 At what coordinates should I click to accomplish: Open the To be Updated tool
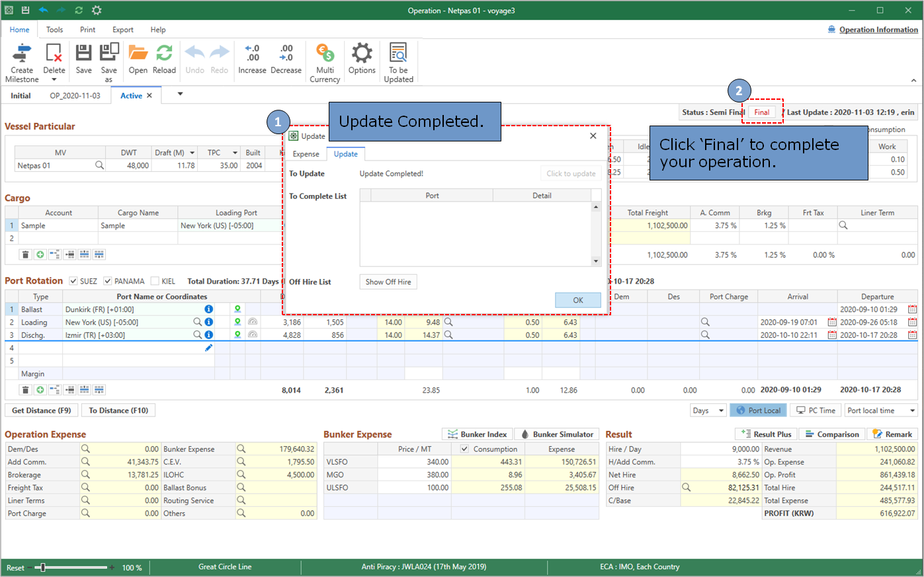[398, 54]
